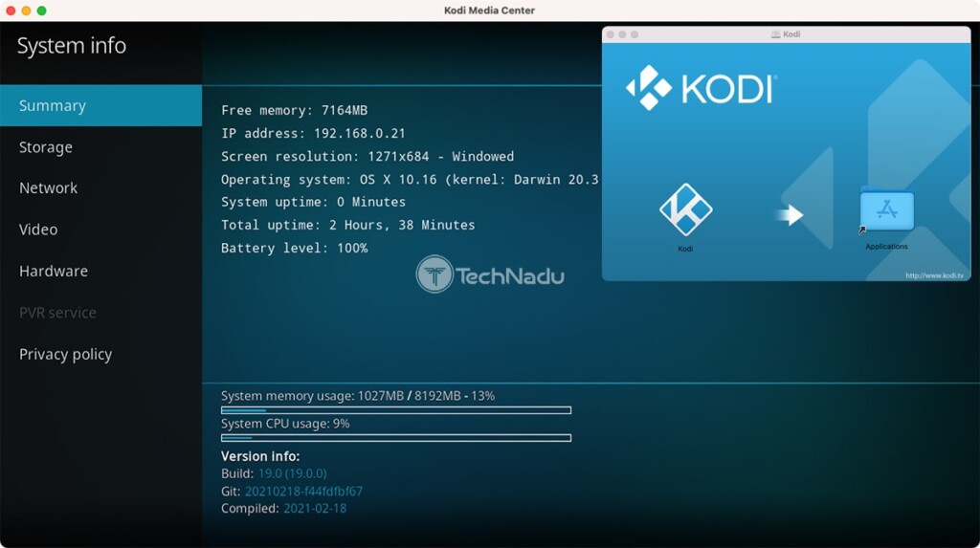The image size is (980, 548).
Task: Maximize the Kodi Media Center window with green button
Action: (x=41, y=11)
